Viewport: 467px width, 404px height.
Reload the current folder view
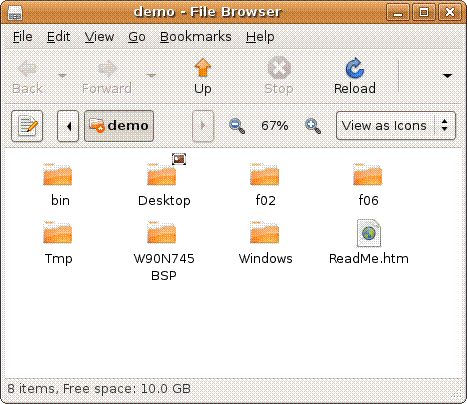(355, 76)
